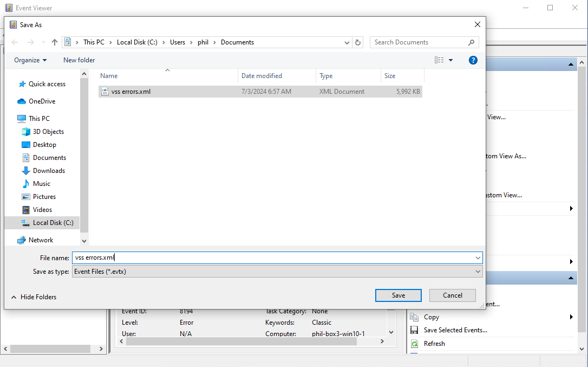
Task: Open the Save as type combo box
Action: tap(277, 272)
